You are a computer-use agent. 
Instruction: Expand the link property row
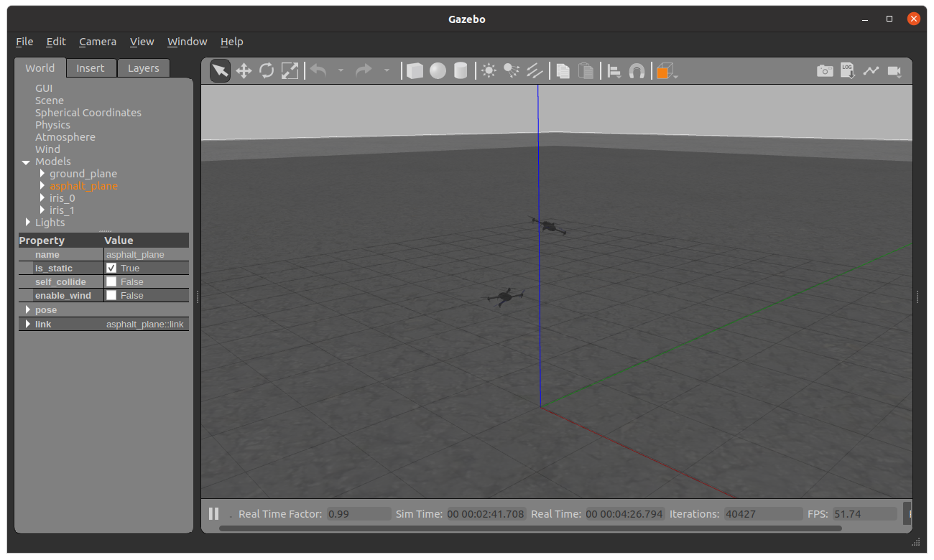point(27,325)
